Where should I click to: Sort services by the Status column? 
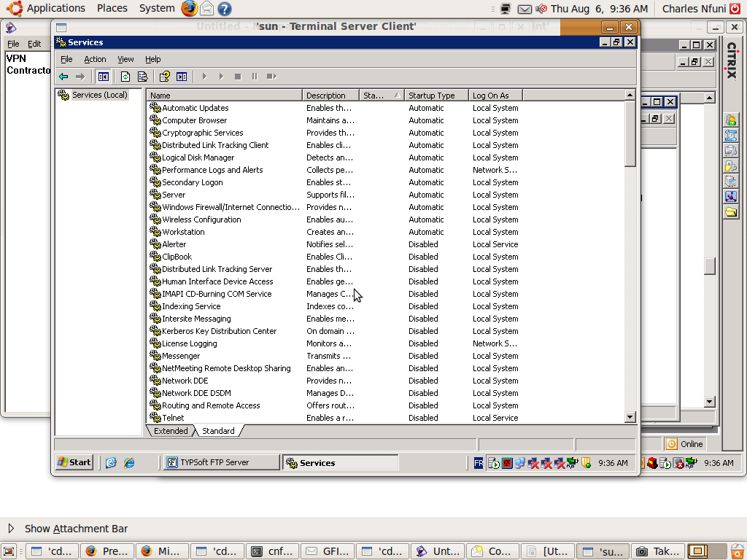[380, 95]
